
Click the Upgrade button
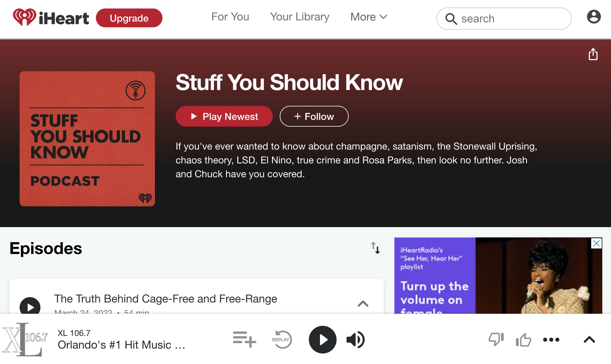pos(129,18)
